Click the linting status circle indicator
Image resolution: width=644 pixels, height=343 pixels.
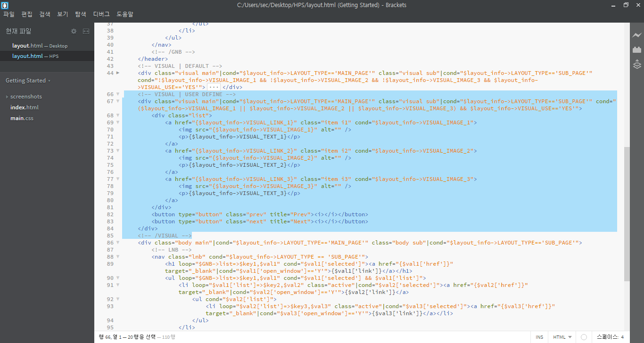tap(584, 337)
